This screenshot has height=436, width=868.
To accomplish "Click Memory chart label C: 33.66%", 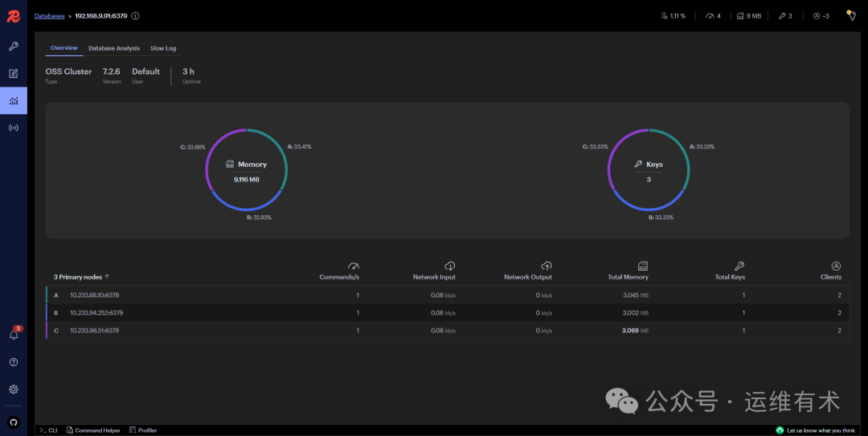I will pos(193,147).
